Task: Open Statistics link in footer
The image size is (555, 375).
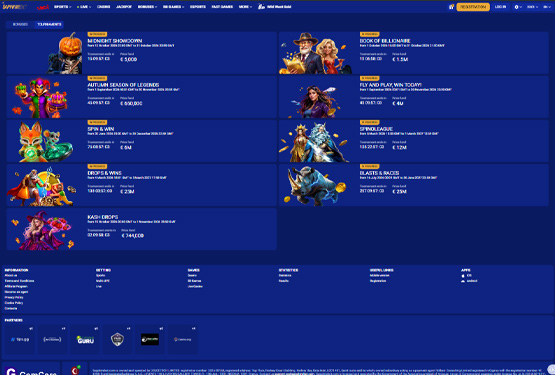Action: [285, 275]
